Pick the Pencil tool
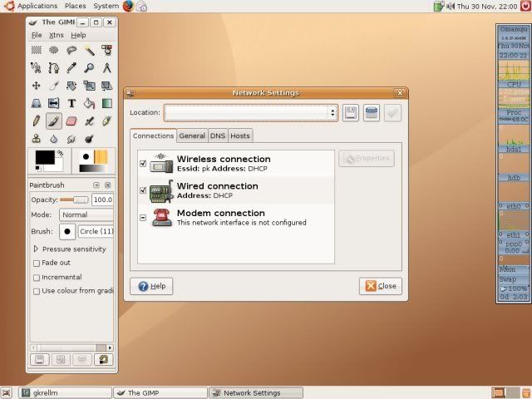 point(37,121)
